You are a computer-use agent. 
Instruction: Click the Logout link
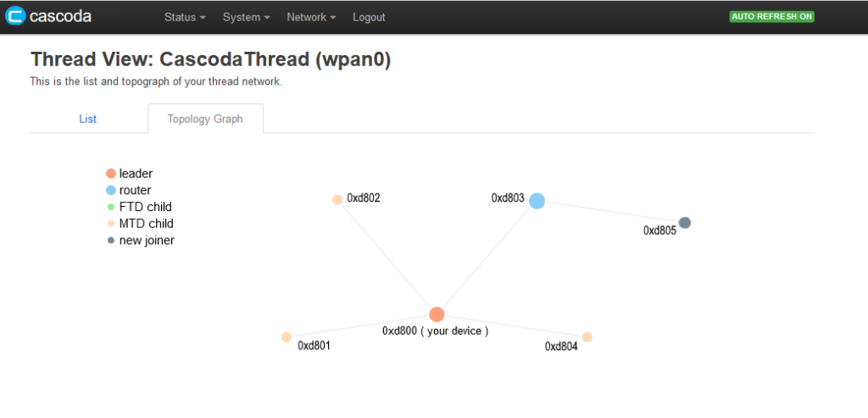click(x=369, y=17)
